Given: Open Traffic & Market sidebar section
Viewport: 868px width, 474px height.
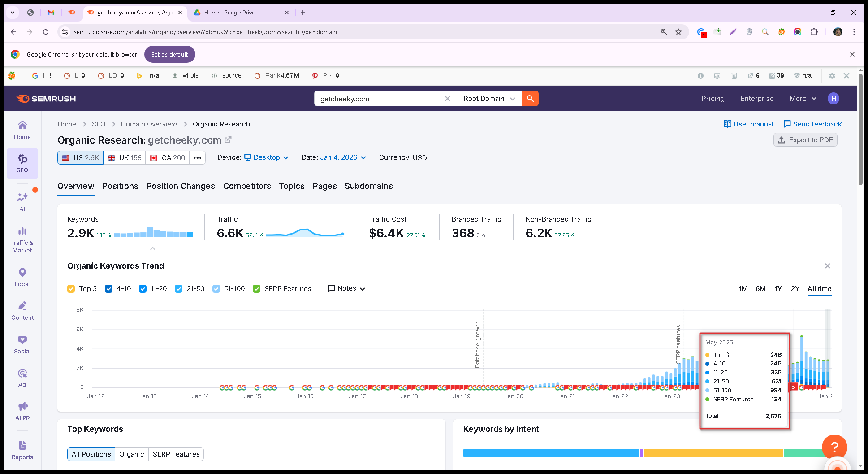Looking at the screenshot, I should 22,239.
